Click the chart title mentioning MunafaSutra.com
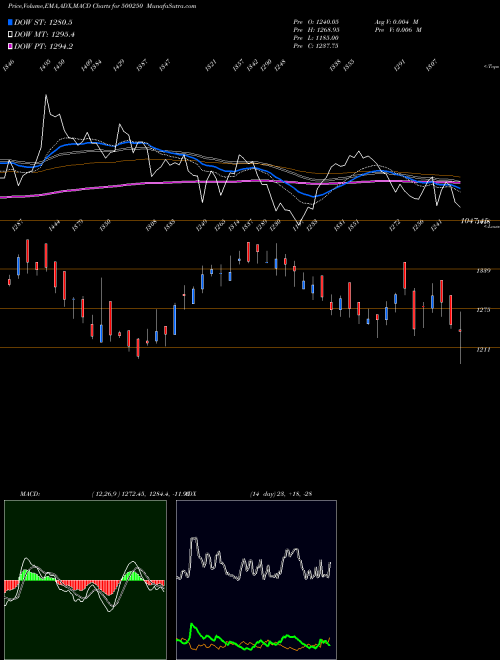This screenshot has width=500, height=660. [102, 6]
